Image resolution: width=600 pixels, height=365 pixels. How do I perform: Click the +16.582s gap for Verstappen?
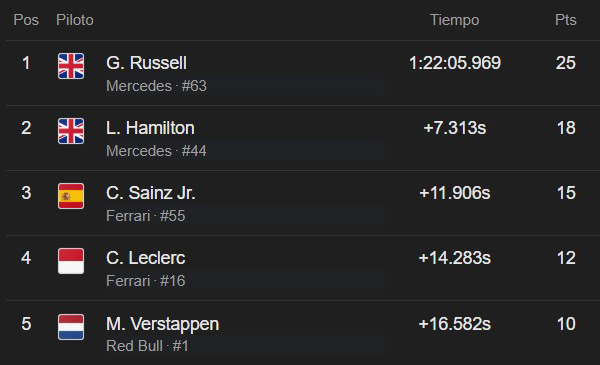pyautogui.click(x=455, y=324)
